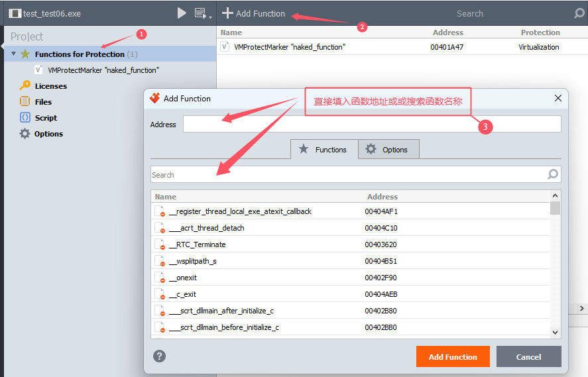588x377 pixels.
Task: Select ___scrt_dllmain_before_initialize_c function name
Action: pyautogui.click(x=224, y=327)
